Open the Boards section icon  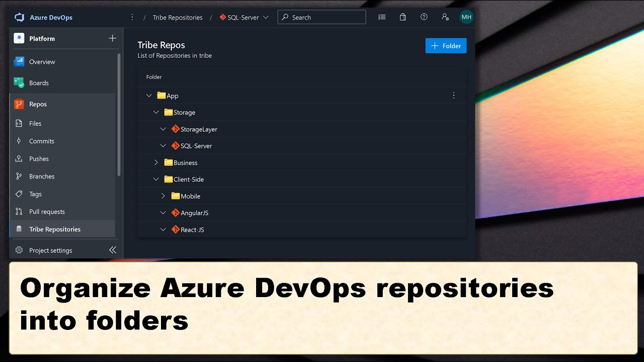tap(19, 83)
